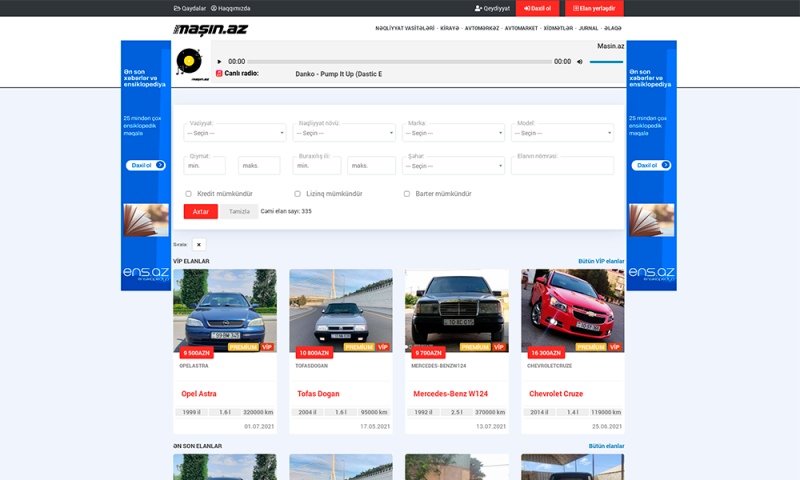Image resolution: width=800 pixels, height=480 pixels.
Task: Open the Əlaqə menu item
Action: pyautogui.click(x=613, y=29)
